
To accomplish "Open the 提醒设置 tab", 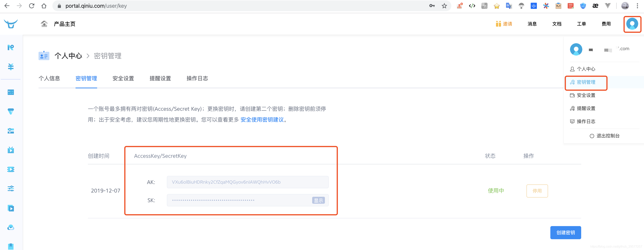I will 160,78.
